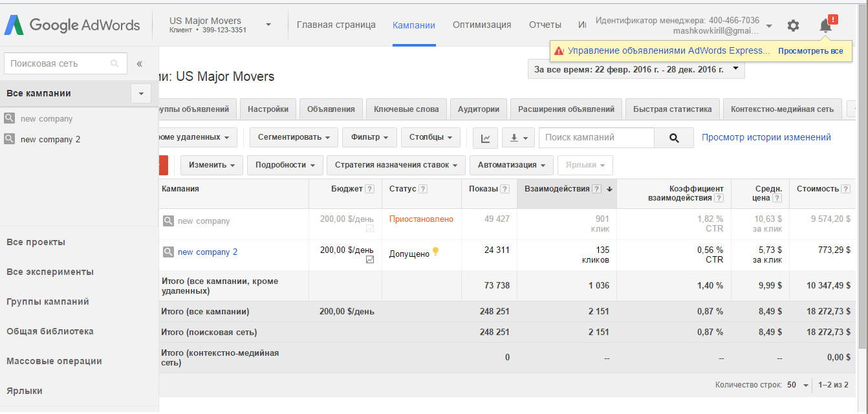Switch to the Настройки tab
868x414 pixels.
268,109
